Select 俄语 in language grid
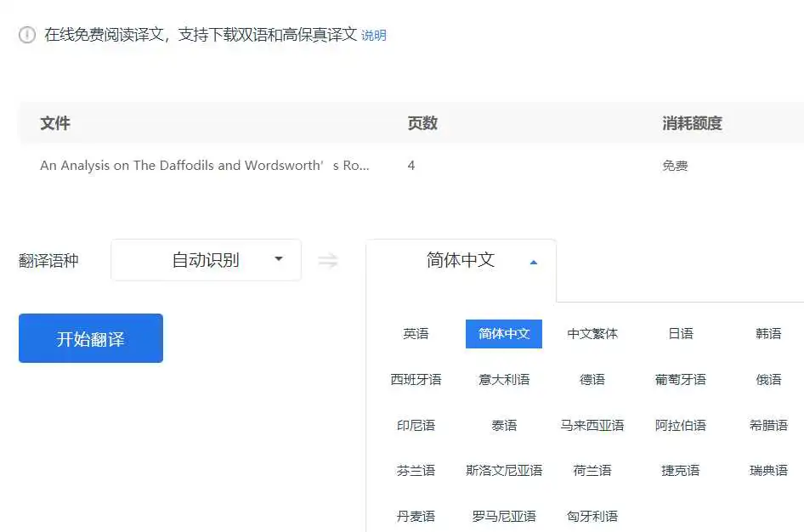804x532 pixels. pos(768,379)
